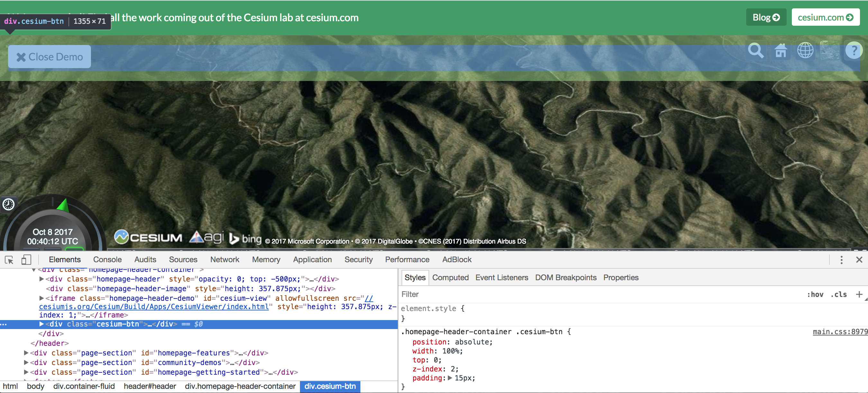This screenshot has height=393, width=868.
Task: Click the clock icon near the date dial
Action: pos(8,204)
